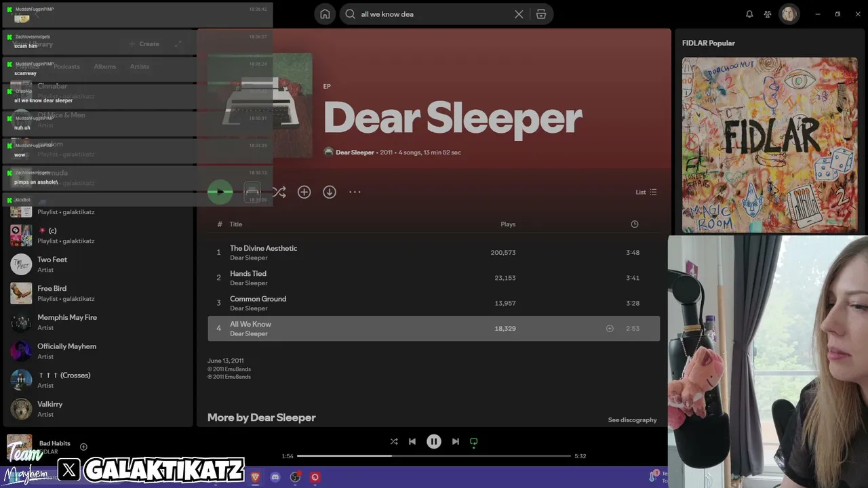The image size is (868, 488).
Task: Open the Dear Sleeper artist link under the title
Action: (355, 152)
